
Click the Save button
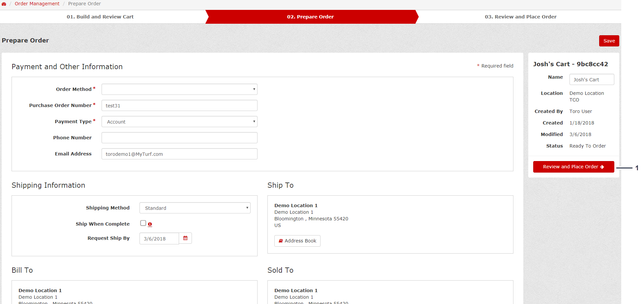click(609, 41)
